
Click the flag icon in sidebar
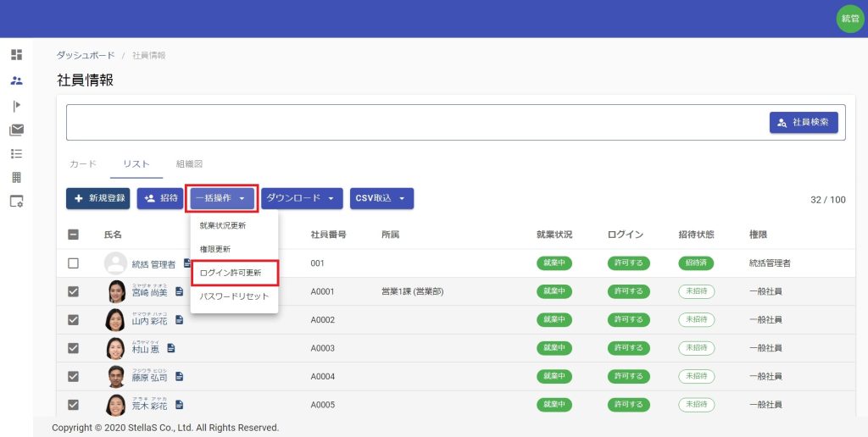(x=16, y=106)
